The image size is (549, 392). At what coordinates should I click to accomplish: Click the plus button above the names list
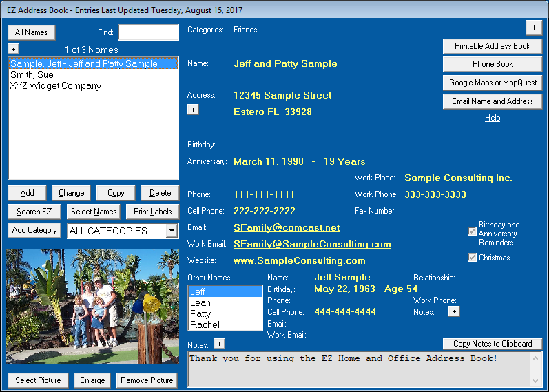(x=13, y=49)
